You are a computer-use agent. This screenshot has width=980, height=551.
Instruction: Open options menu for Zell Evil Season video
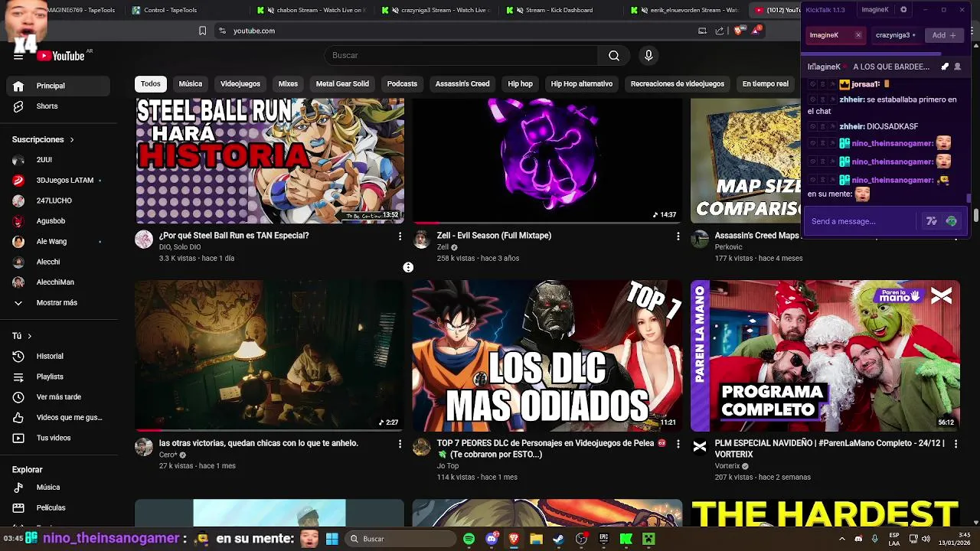coord(678,236)
